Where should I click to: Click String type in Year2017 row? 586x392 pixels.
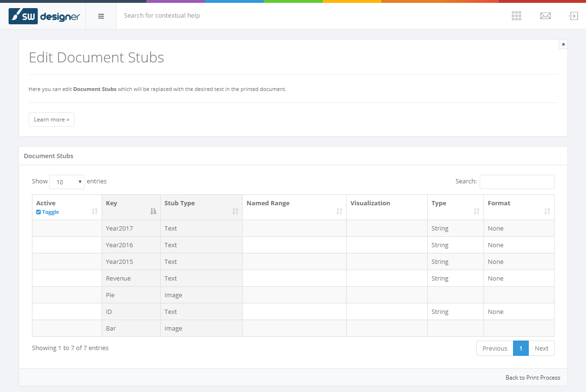click(440, 228)
